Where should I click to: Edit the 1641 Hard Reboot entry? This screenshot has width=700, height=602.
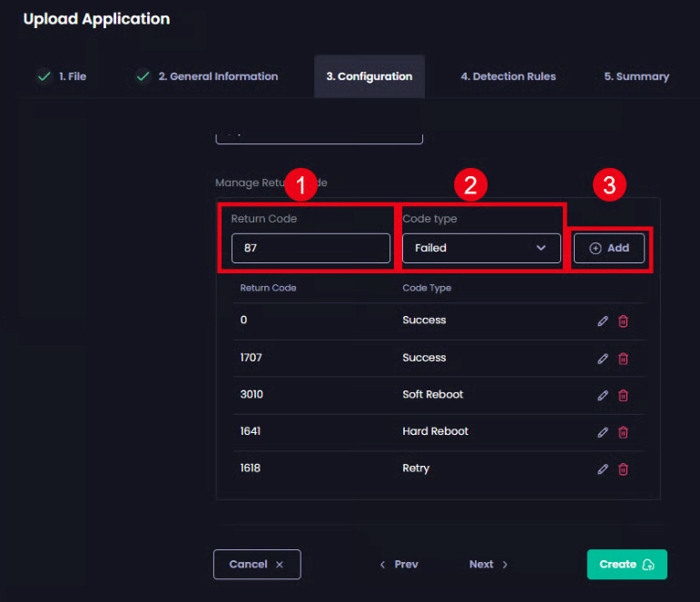pyautogui.click(x=603, y=431)
